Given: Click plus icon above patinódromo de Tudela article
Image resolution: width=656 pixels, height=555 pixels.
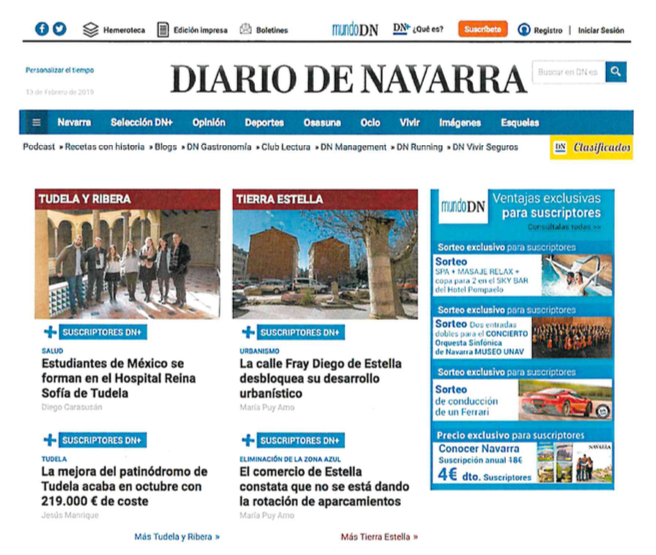Looking at the screenshot, I should tap(50, 440).
